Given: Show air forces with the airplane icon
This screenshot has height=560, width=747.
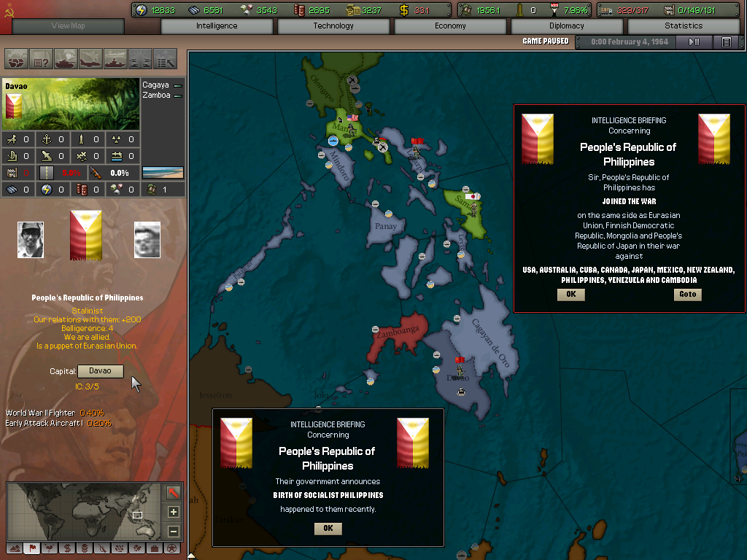Looking at the screenshot, I should [x=90, y=60].
